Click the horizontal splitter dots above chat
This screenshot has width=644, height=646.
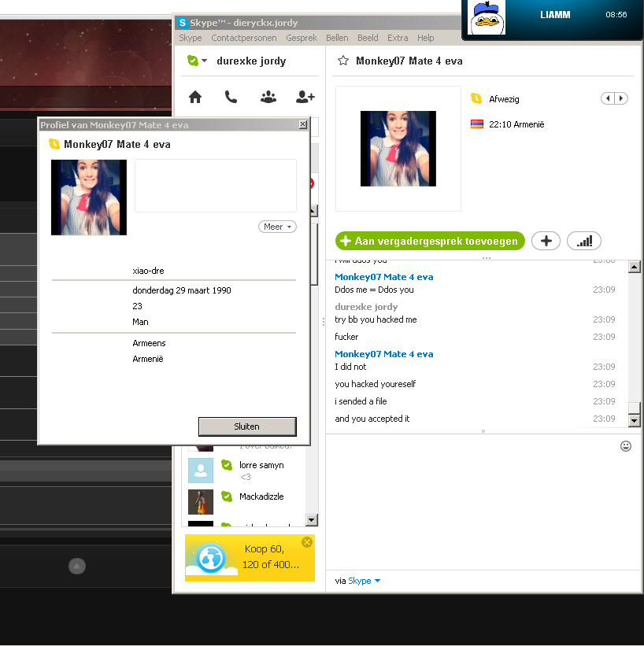tap(487, 258)
